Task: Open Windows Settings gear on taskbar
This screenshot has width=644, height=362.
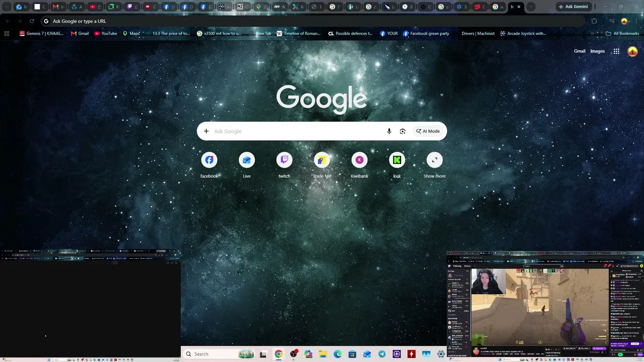Action: click(441, 354)
